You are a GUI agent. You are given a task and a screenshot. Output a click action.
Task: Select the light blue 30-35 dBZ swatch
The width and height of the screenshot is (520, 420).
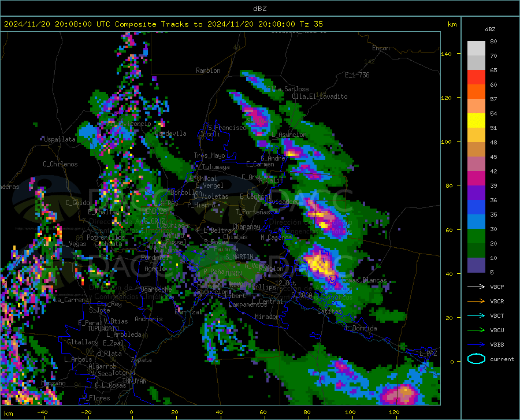click(476, 222)
